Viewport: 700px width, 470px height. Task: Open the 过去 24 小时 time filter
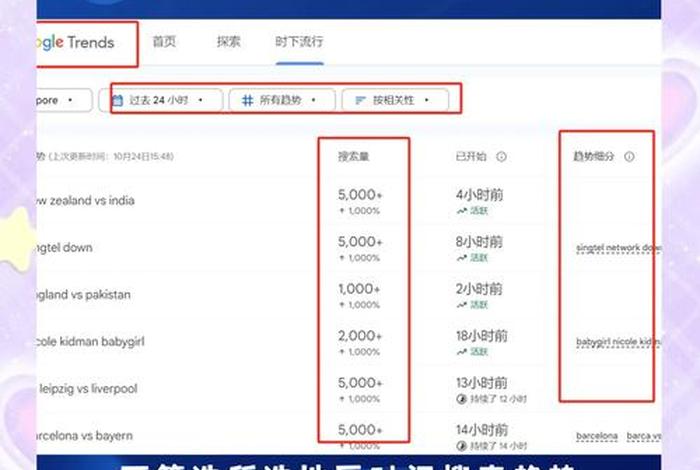click(161, 100)
